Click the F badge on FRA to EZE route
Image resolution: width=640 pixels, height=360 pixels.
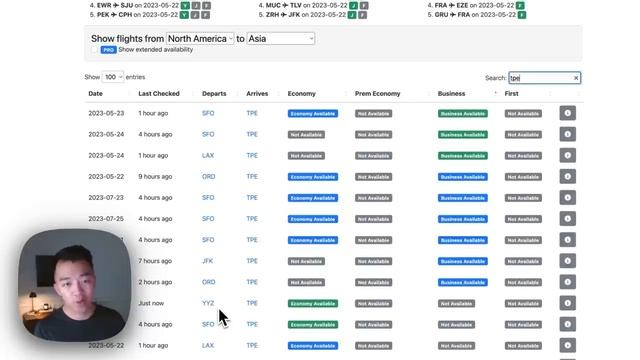[520, 6]
